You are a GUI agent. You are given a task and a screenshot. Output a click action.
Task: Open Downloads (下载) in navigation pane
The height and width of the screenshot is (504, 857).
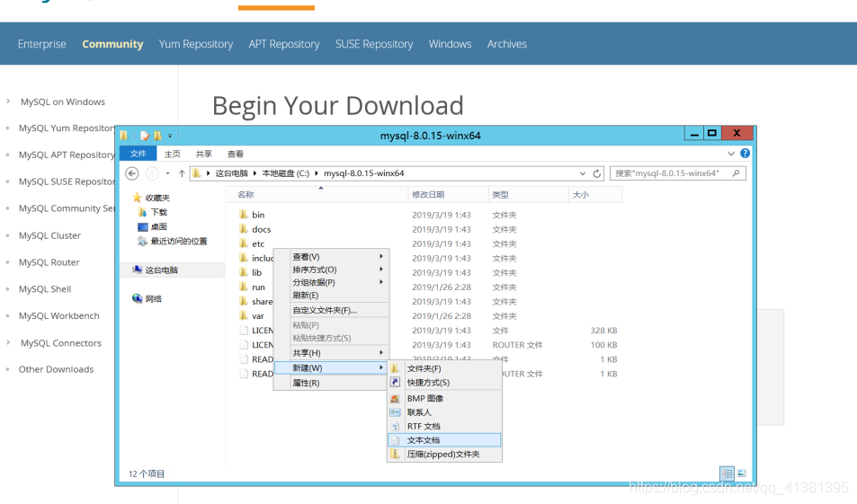(153, 212)
